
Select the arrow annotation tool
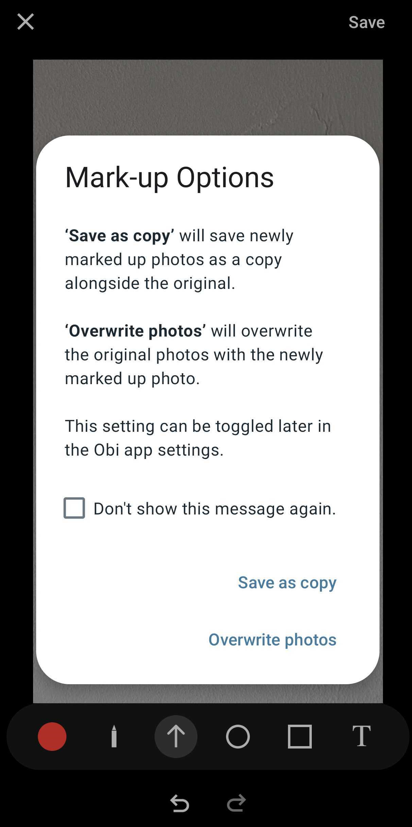(176, 736)
